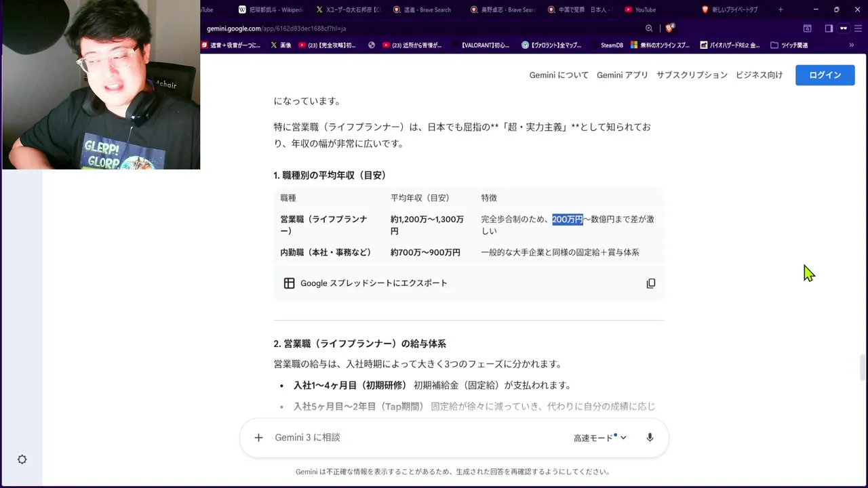Click 約1,200万〜1,300万円 table cell
The height and width of the screenshot is (488, 868).
427,225
